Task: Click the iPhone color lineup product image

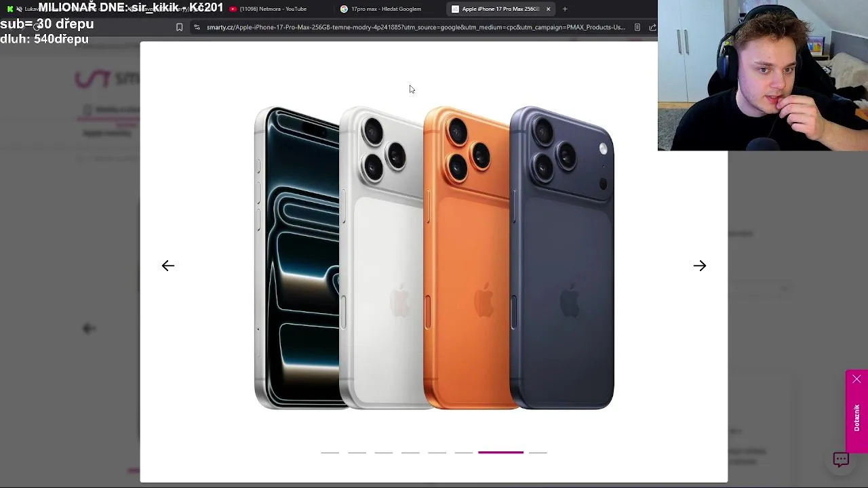Action: (434, 258)
